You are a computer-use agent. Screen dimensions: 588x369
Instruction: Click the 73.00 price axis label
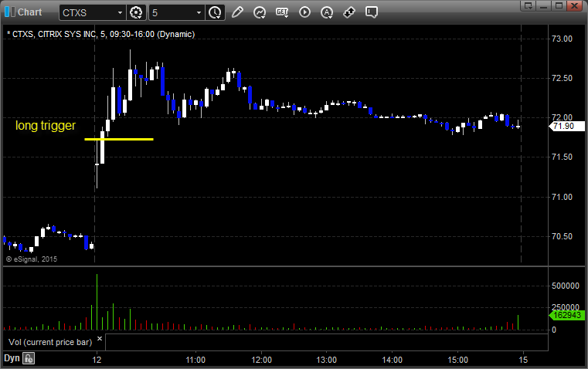[x=562, y=39]
